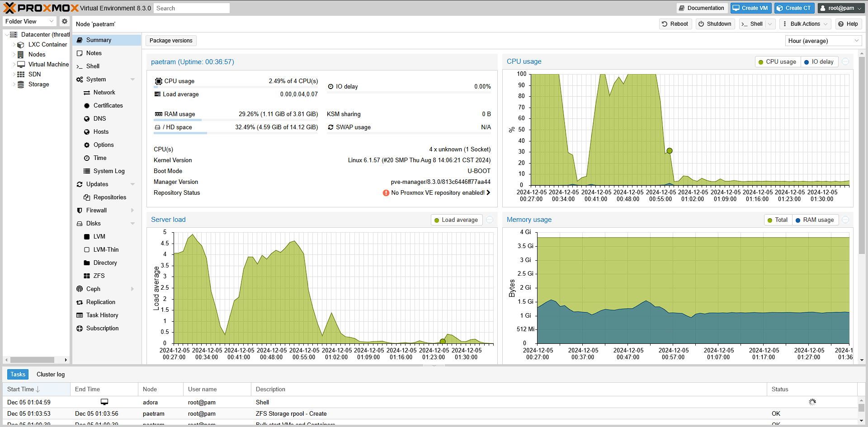868x427 pixels.
Task: Click the Time clock icon
Action: tap(87, 158)
